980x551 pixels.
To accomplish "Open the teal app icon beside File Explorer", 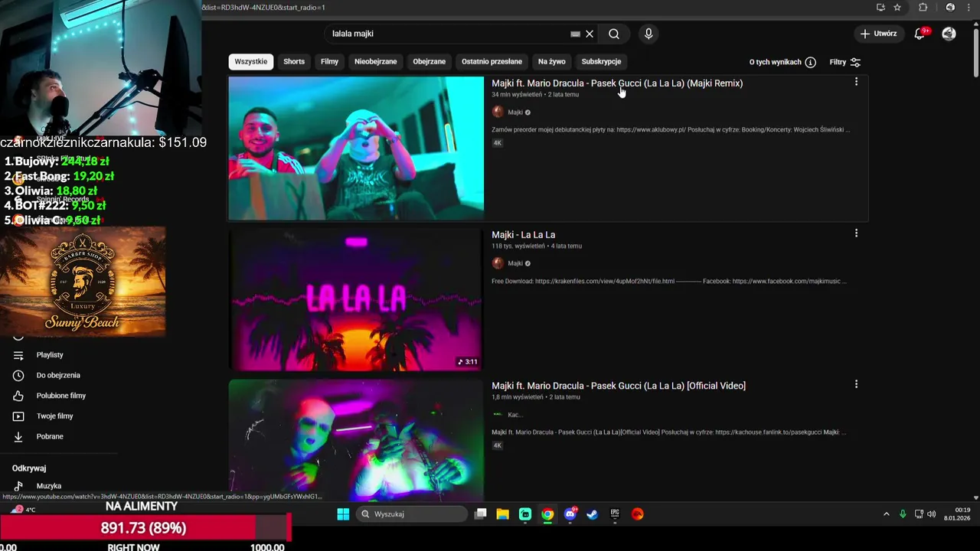I will point(525,514).
